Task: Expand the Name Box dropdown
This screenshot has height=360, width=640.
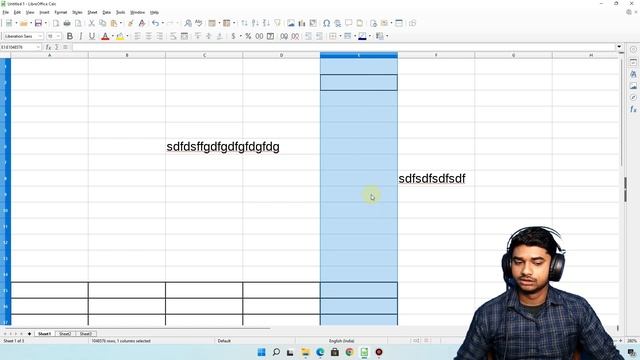Action: tap(38, 47)
